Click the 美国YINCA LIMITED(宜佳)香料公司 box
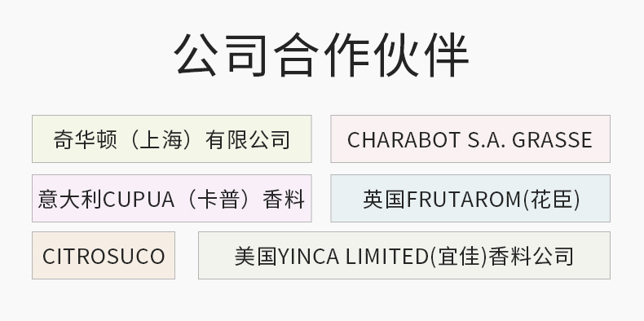Screen dimensions: 644x321 click(x=404, y=255)
